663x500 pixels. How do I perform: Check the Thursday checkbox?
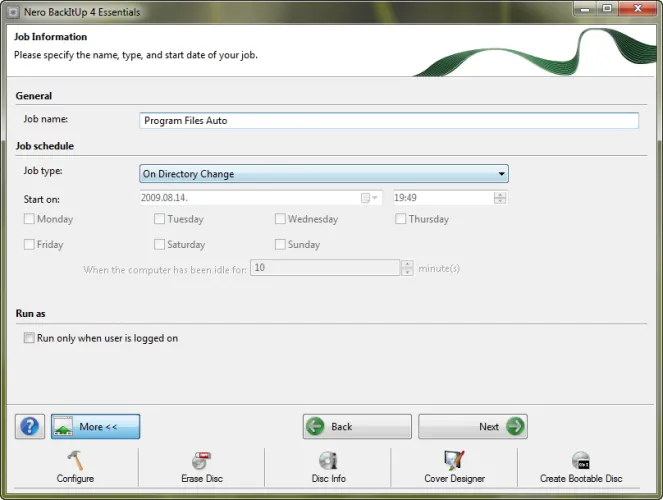(x=400, y=219)
